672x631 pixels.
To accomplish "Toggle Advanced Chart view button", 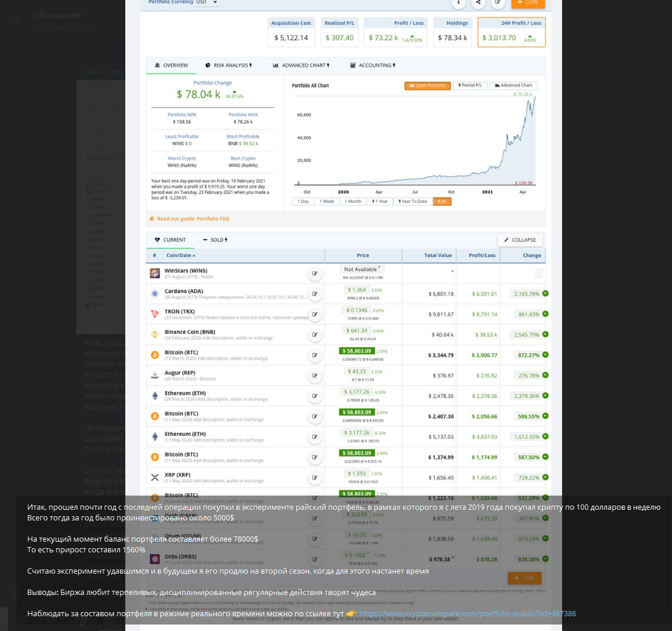I will point(513,85).
